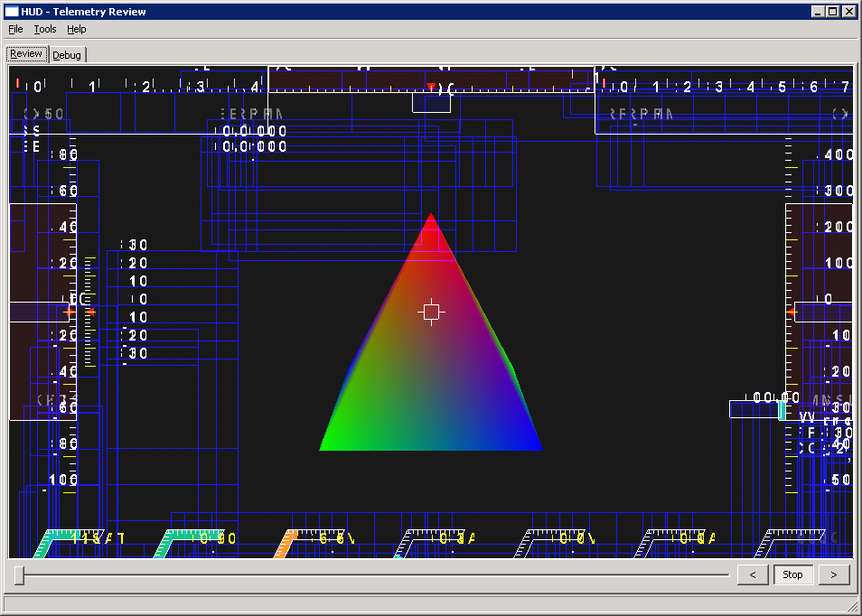This screenshot has width=862, height=616.
Task: Click the white crosshair reticle on the triangle
Action: [431, 312]
